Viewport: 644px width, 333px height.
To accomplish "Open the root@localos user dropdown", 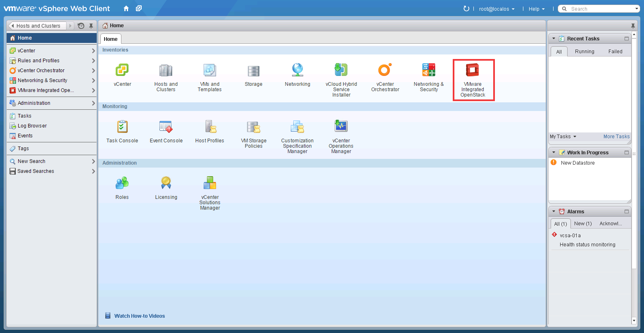I will (497, 9).
